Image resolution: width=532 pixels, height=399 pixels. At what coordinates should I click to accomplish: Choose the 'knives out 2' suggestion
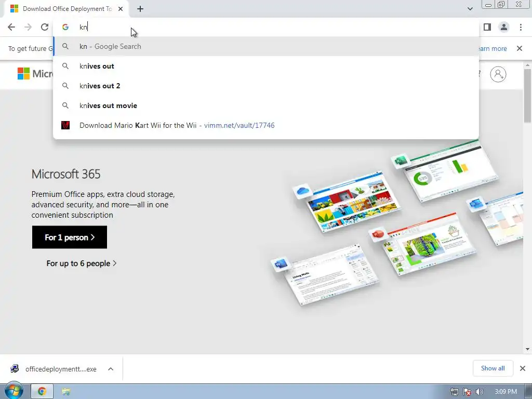[x=266, y=86]
